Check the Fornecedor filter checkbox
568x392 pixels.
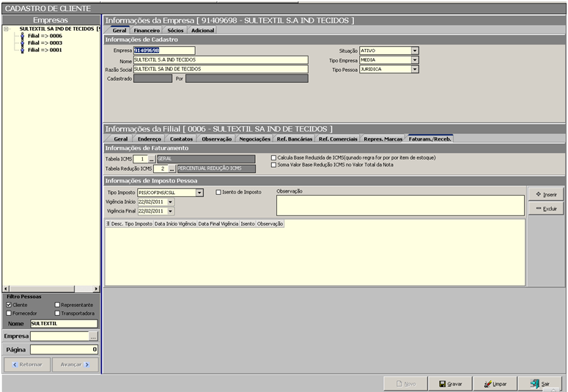tap(9, 314)
